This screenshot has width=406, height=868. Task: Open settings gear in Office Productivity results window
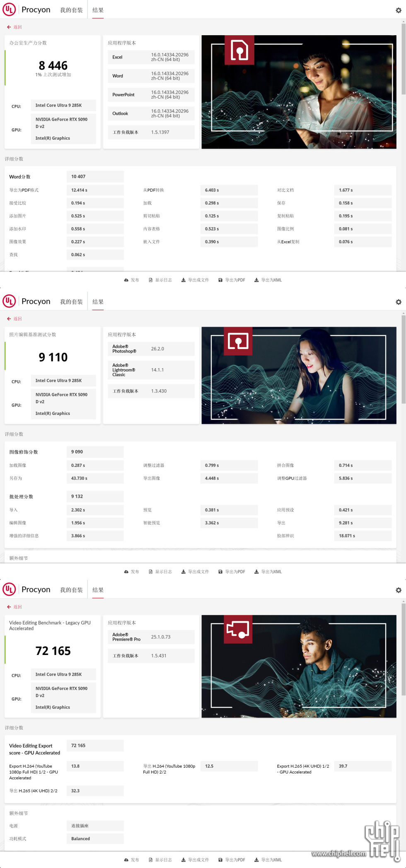pos(398,10)
